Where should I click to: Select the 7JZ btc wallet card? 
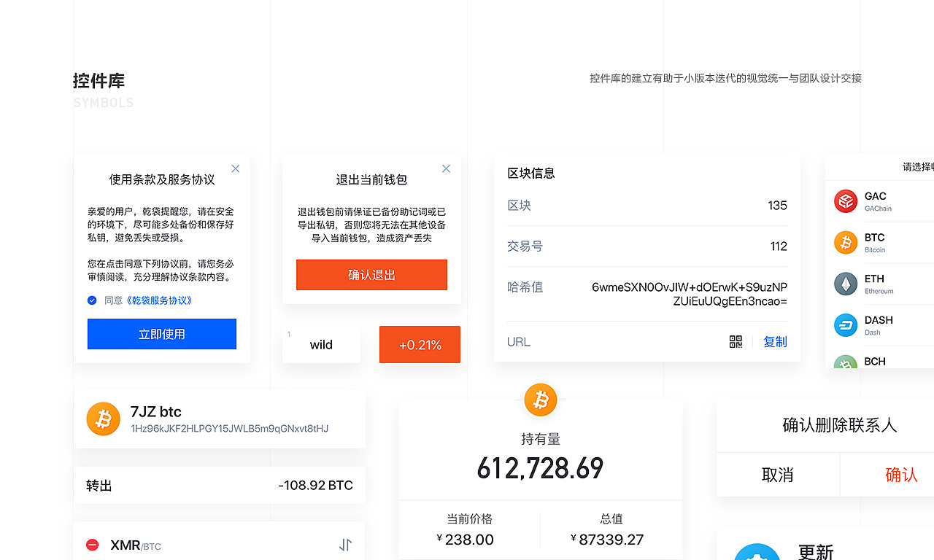[x=219, y=419]
